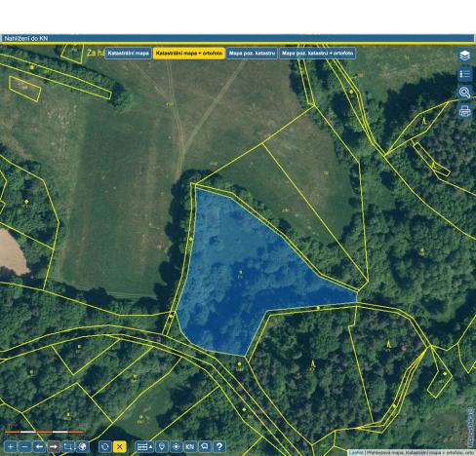Open the KN info tool
476x456 pixels.
click(x=190, y=447)
